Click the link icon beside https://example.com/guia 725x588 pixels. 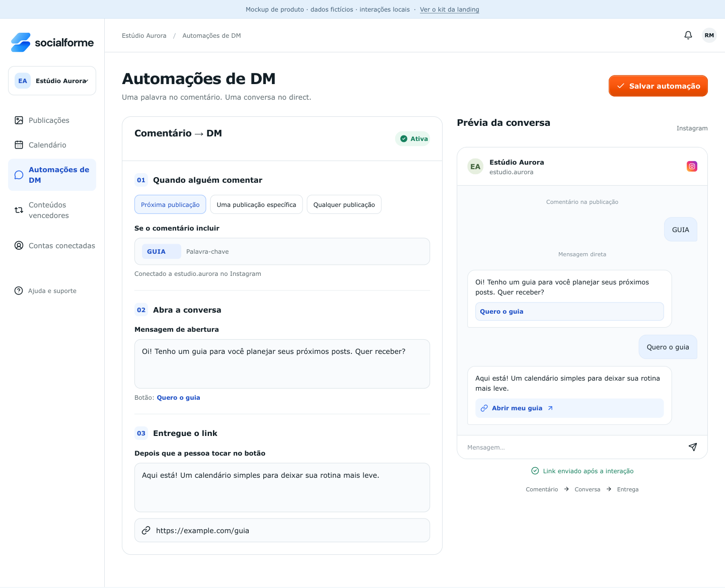pyautogui.click(x=146, y=531)
